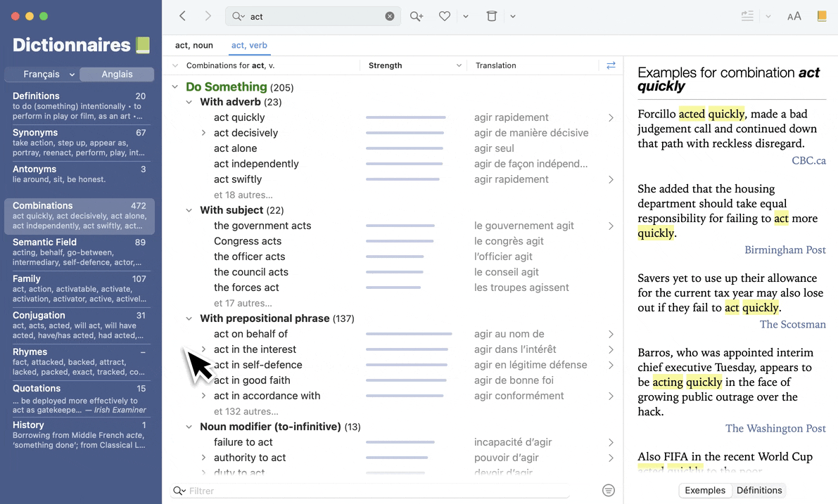
Task: Click the back navigation arrow
Action: pyautogui.click(x=182, y=16)
